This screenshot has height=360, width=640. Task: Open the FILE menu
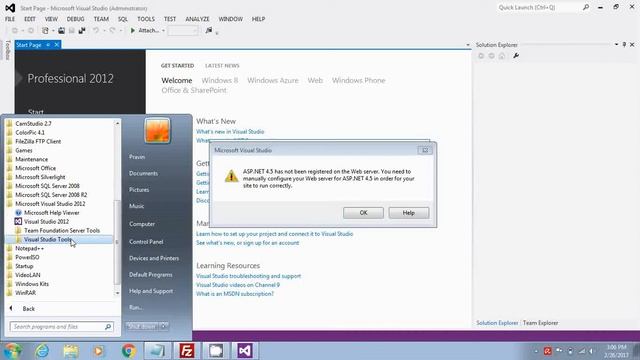pyautogui.click(x=10, y=19)
